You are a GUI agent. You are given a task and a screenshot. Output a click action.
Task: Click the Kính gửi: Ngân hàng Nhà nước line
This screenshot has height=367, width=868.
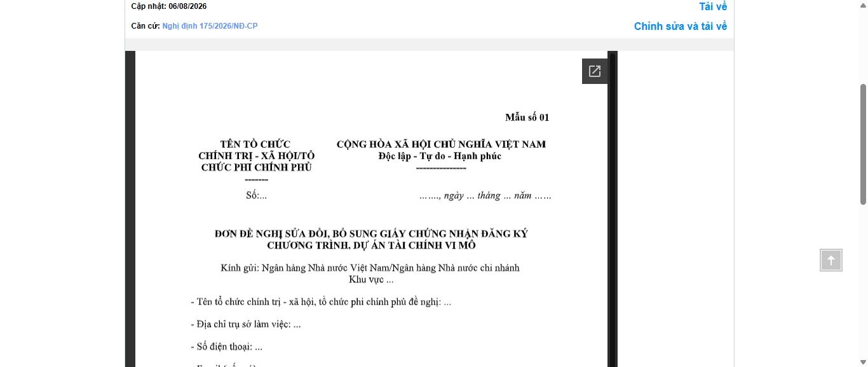coord(370,268)
